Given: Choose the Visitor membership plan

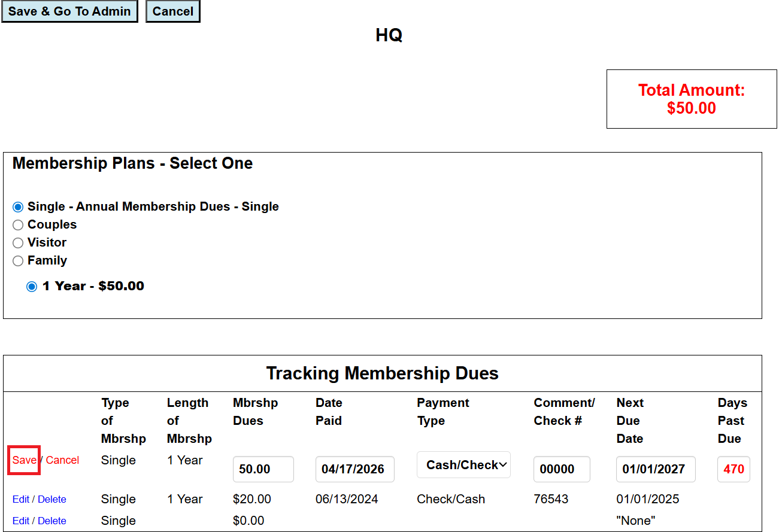Looking at the screenshot, I should [x=18, y=243].
